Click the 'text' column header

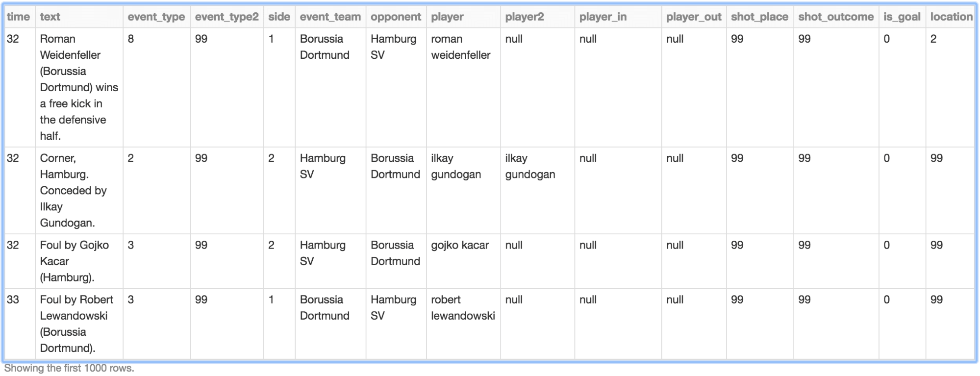tap(50, 17)
